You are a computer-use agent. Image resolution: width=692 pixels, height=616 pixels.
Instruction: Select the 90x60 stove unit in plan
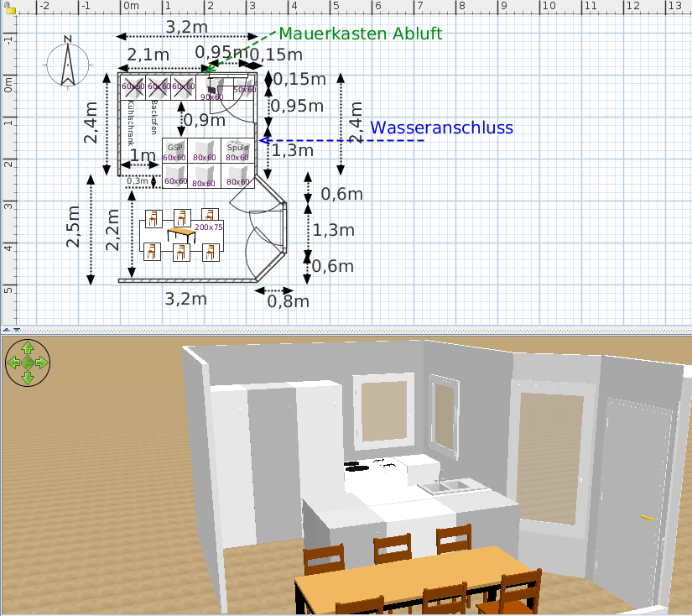[x=213, y=89]
